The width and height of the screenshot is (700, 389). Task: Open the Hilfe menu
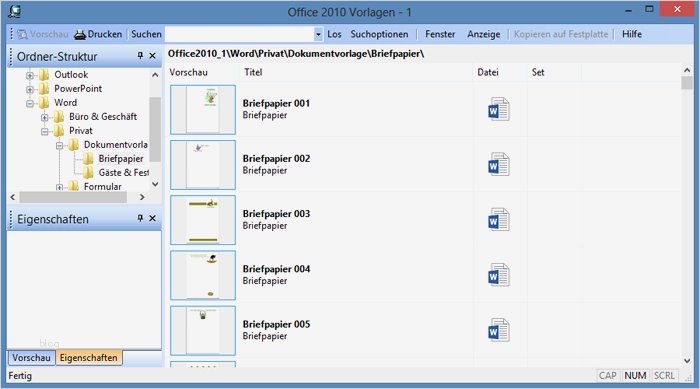pyautogui.click(x=632, y=34)
